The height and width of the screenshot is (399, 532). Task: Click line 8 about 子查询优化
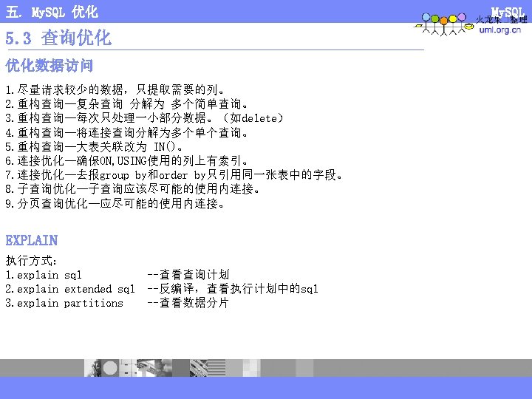click(x=133, y=189)
